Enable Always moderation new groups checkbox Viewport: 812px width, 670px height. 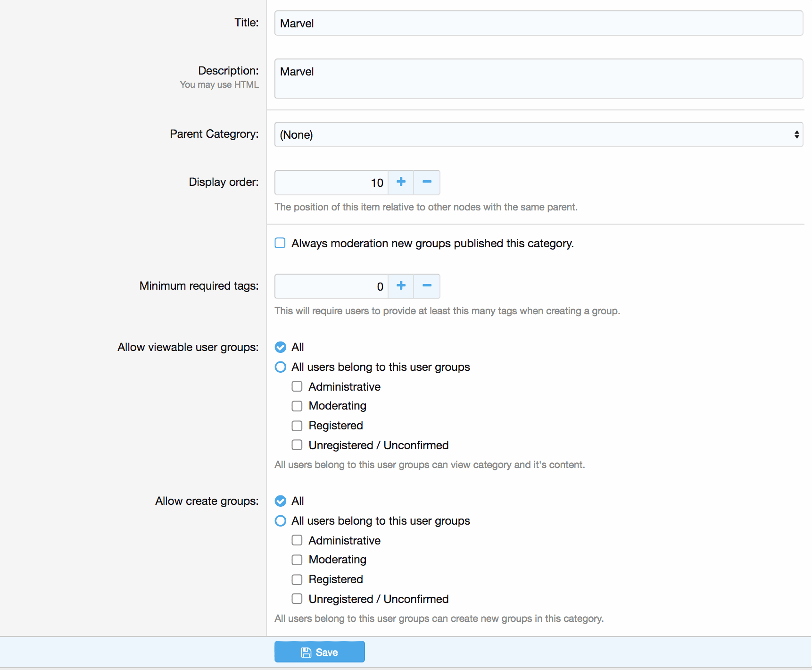click(280, 243)
